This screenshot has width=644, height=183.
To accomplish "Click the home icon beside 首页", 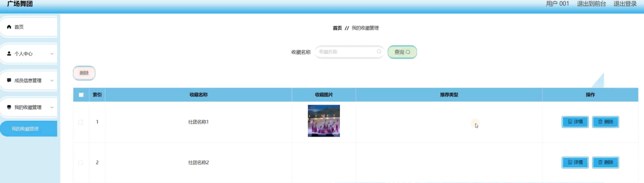I will (x=9, y=27).
